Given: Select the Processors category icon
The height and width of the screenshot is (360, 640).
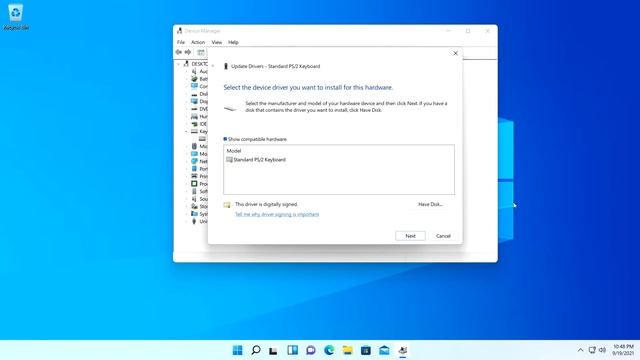Looking at the screenshot, I should (x=194, y=184).
